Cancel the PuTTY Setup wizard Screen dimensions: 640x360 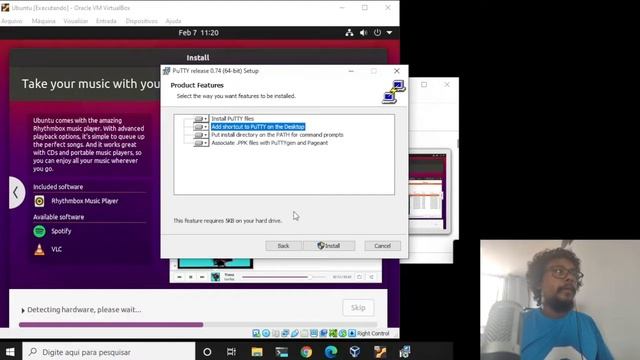click(x=382, y=246)
